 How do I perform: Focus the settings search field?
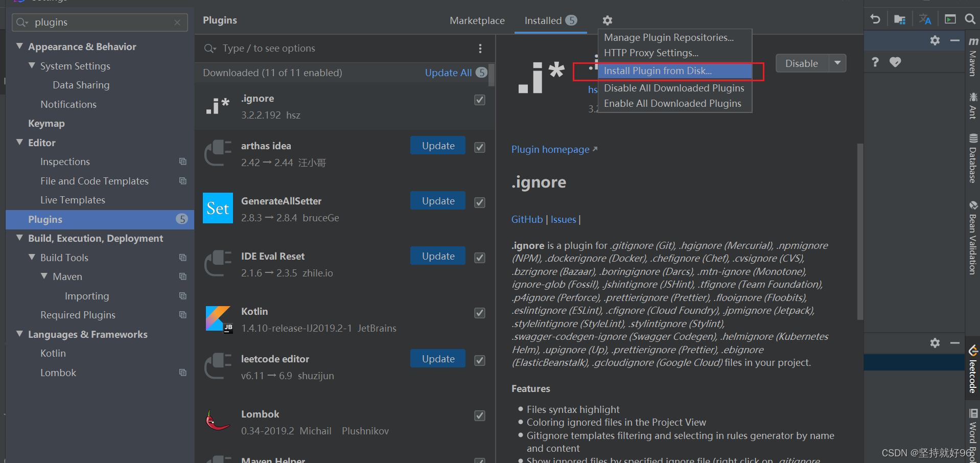point(100,22)
